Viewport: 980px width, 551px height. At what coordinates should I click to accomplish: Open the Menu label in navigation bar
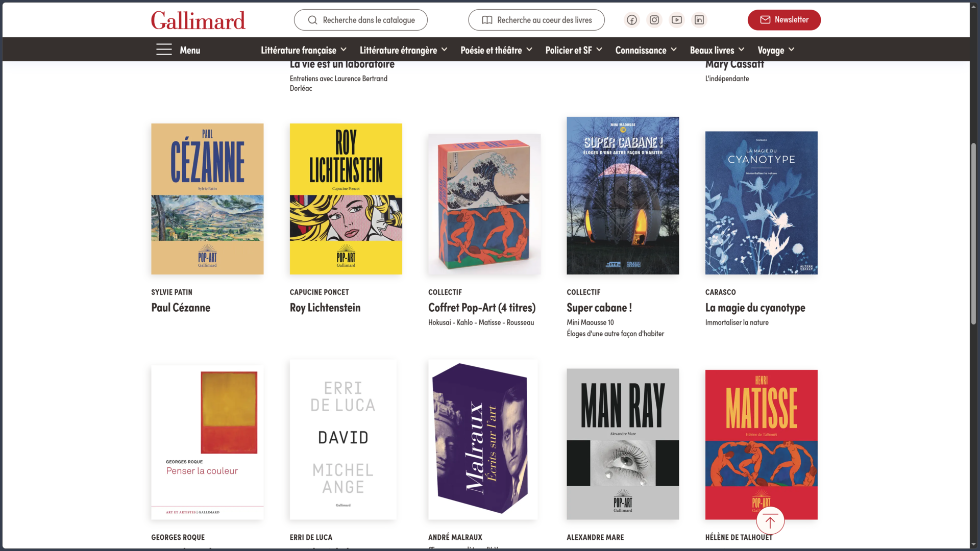click(190, 50)
